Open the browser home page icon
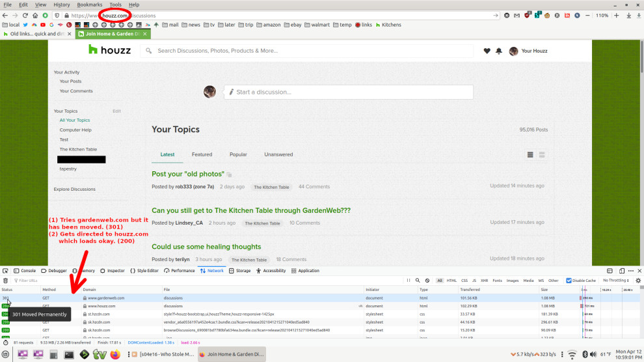 pyautogui.click(x=35, y=16)
